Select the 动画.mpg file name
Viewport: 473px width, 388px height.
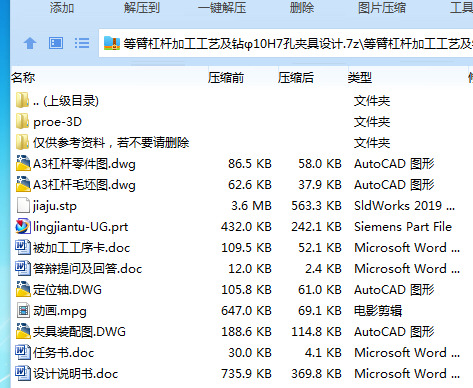click(60, 311)
